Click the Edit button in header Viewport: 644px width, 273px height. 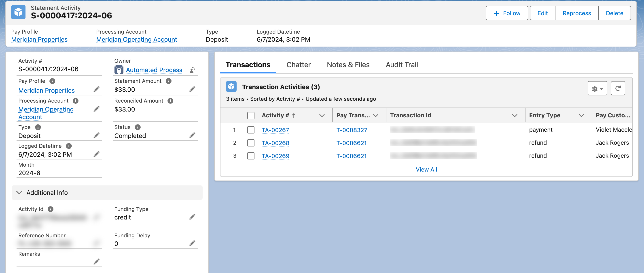[x=542, y=13]
